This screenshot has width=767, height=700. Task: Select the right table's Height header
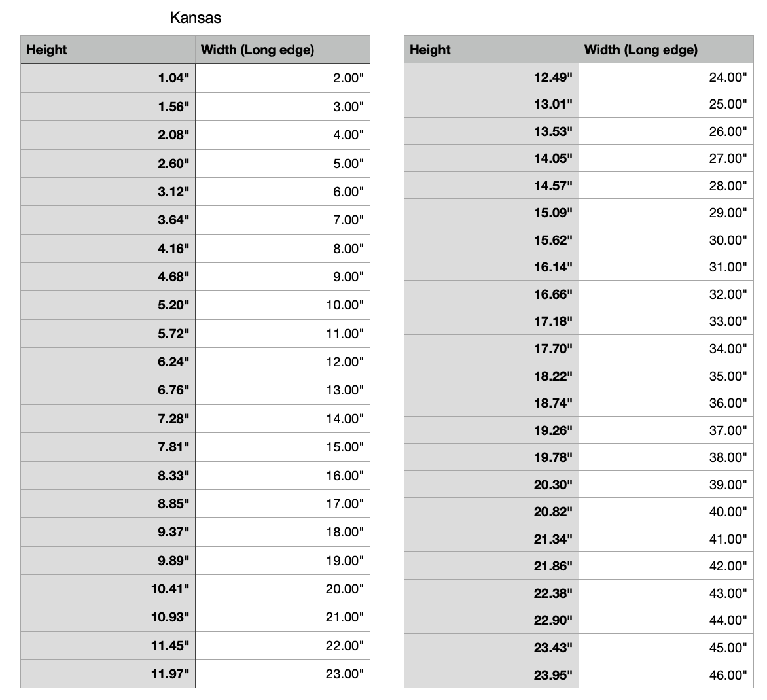[430, 50]
